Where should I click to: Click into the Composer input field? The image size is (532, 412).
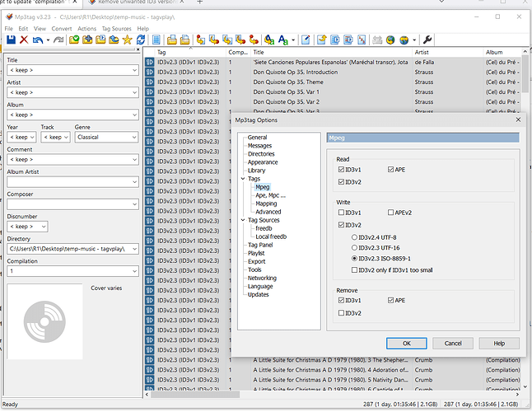69,204
